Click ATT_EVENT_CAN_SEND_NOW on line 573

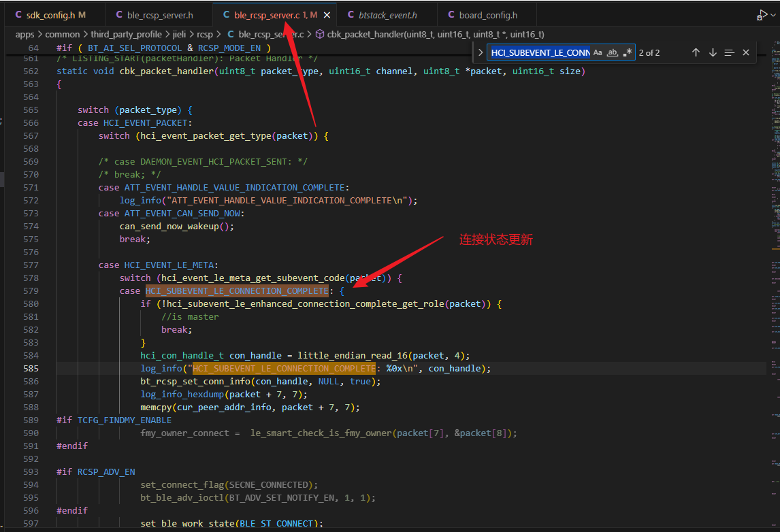point(182,214)
